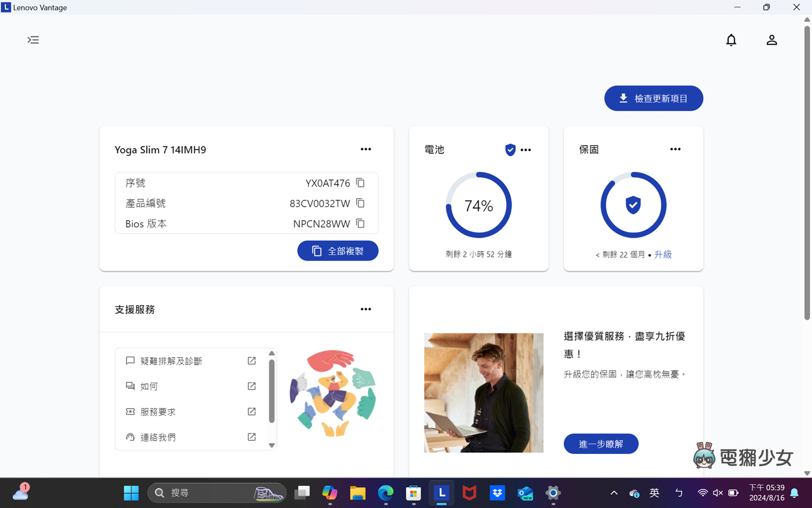The image size is (812, 508).
Task: Open Microsoft Edge from the taskbar
Action: 386,493
